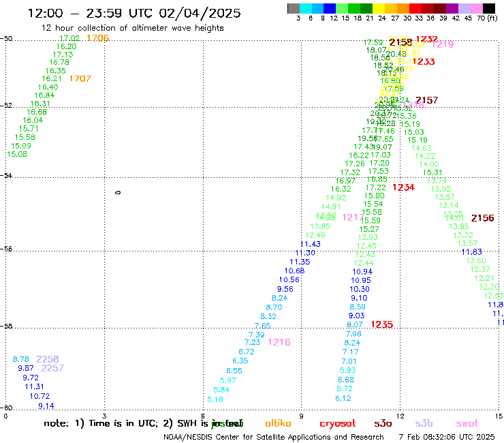Click the wave height value 13.92
The image size is (504, 443).
pos(441,189)
